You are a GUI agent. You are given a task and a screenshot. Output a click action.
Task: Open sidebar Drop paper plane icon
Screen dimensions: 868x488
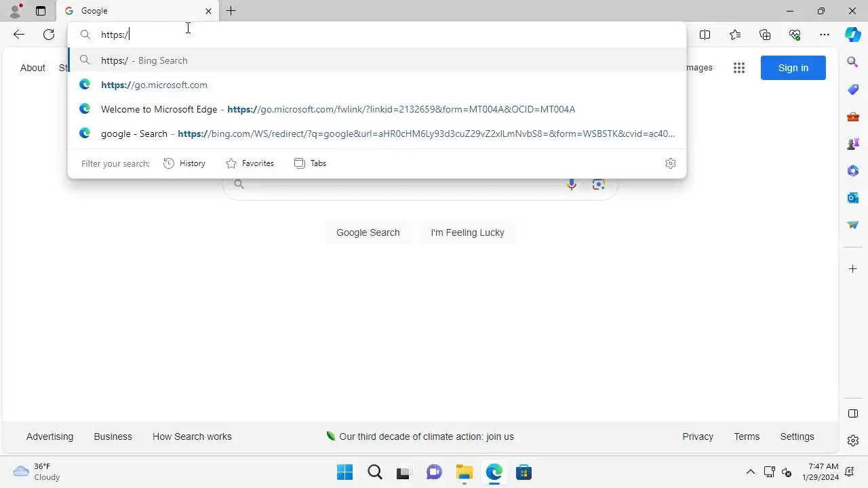(853, 225)
